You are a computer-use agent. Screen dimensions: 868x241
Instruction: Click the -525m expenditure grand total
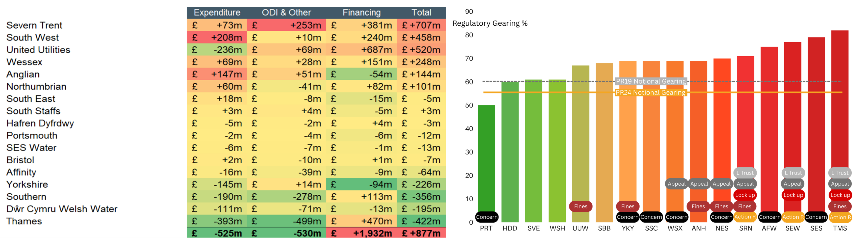(217, 233)
